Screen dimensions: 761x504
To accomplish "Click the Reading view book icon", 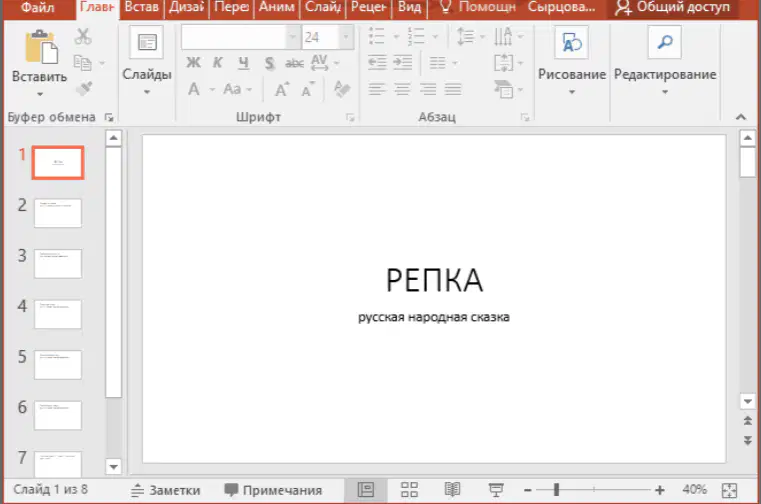I will (x=452, y=490).
